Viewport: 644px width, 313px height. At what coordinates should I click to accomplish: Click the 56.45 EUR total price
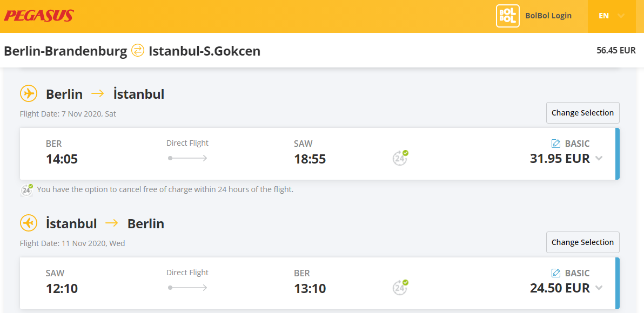616,50
